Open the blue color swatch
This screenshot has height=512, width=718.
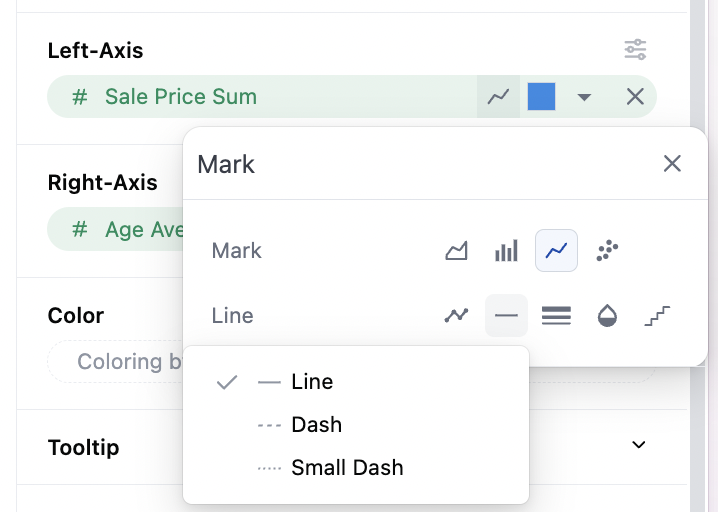(x=541, y=97)
